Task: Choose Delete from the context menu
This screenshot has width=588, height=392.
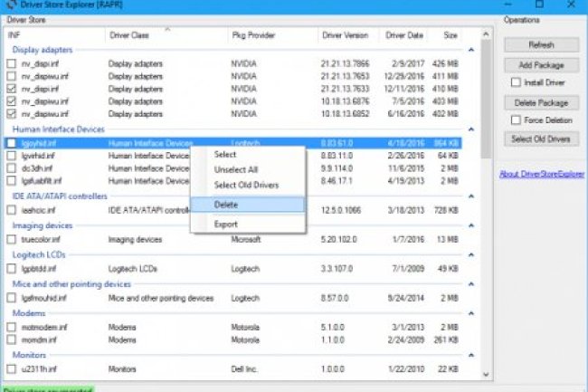Action: point(226,205)
